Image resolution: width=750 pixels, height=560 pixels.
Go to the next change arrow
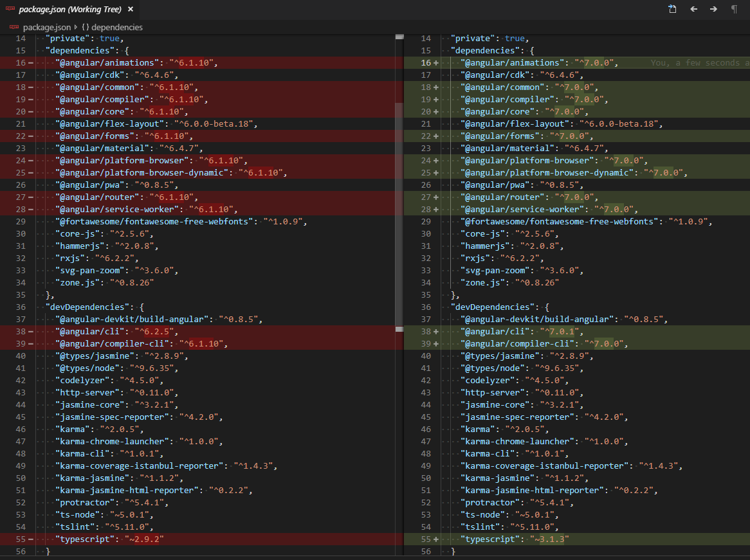point(713,9)
